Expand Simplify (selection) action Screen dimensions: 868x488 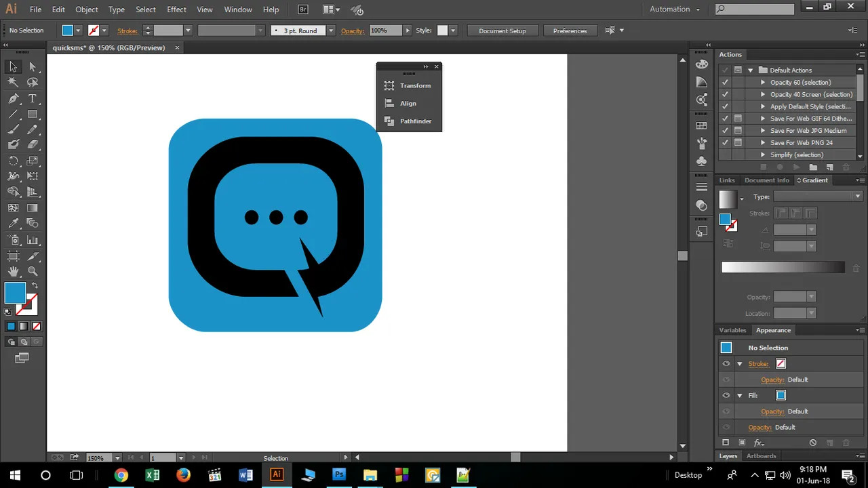click(763, 155)
